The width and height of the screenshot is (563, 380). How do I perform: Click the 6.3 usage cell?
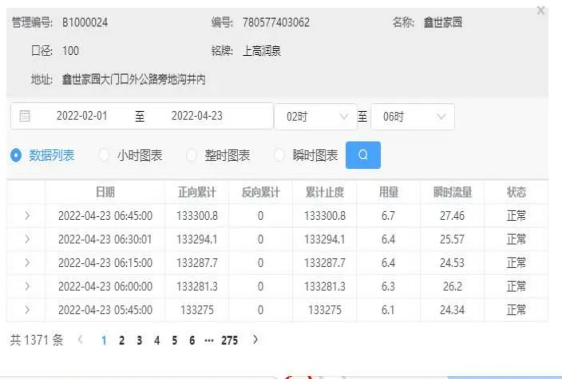(388, 286)
